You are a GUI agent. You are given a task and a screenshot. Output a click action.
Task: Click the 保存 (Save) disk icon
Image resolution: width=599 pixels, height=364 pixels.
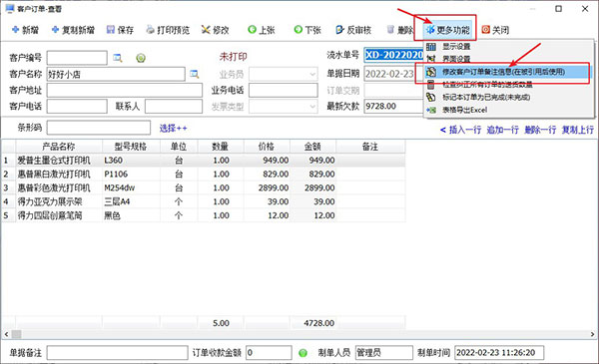111,30
